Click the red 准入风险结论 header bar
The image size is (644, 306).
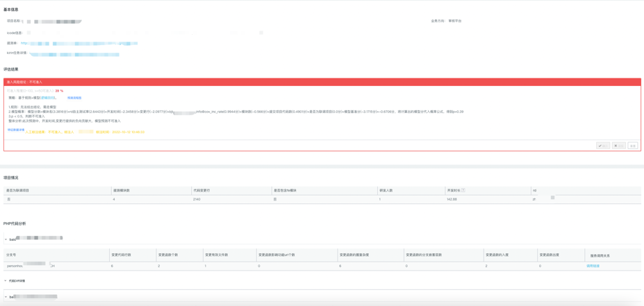click(x=322, y=82)
